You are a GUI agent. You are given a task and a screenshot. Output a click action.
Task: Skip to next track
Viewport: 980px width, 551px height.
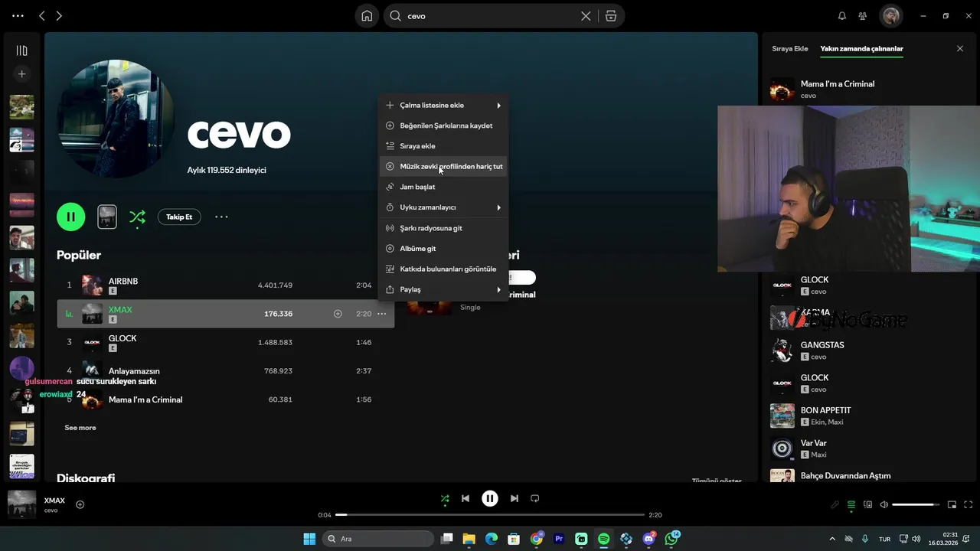[x=514, y=499]
